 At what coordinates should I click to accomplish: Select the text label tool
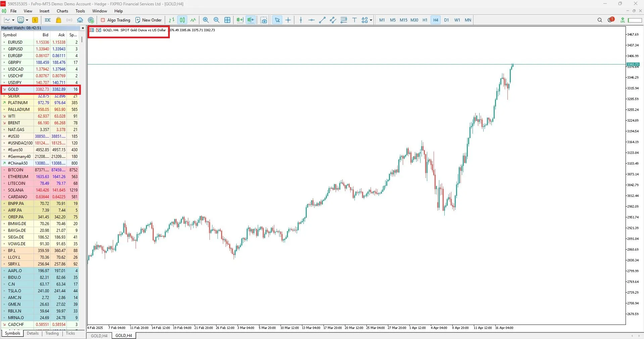[354, 20]
